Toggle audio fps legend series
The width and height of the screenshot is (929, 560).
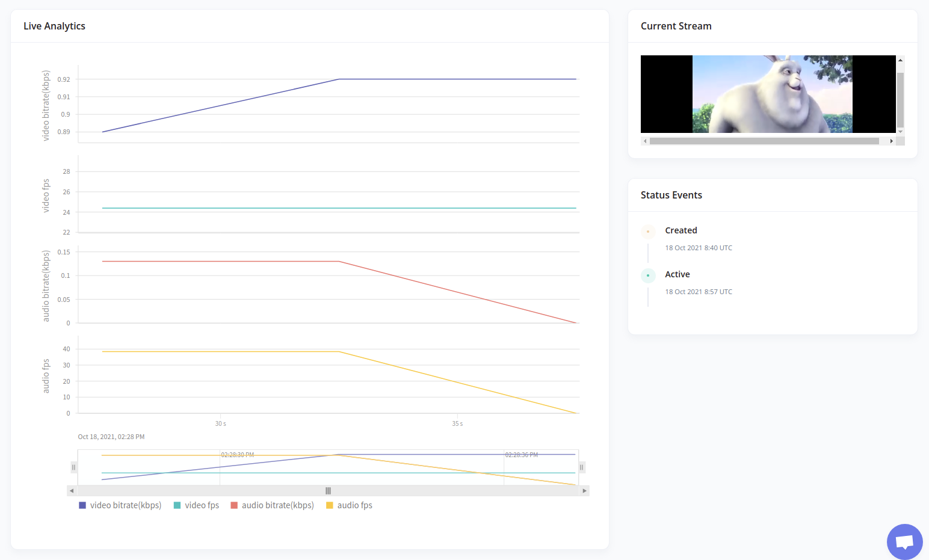(x=349, y=505)
